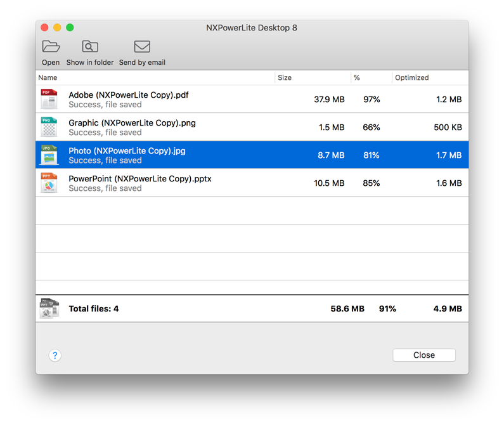Click the 91% total reduction

[x=387, y=308]
